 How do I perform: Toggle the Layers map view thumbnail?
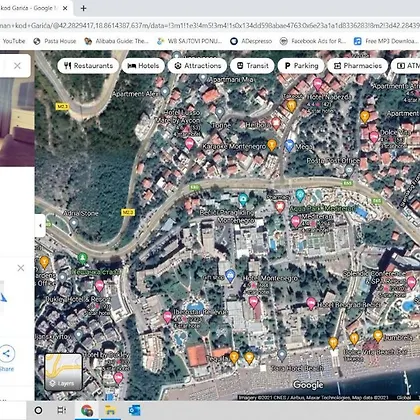[63, 372]
